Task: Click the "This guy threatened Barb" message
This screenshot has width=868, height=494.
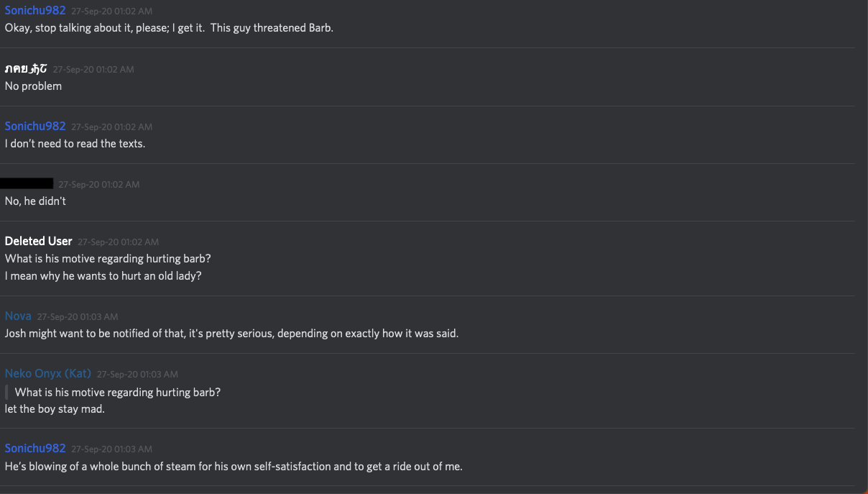Action: click(169, 28)
